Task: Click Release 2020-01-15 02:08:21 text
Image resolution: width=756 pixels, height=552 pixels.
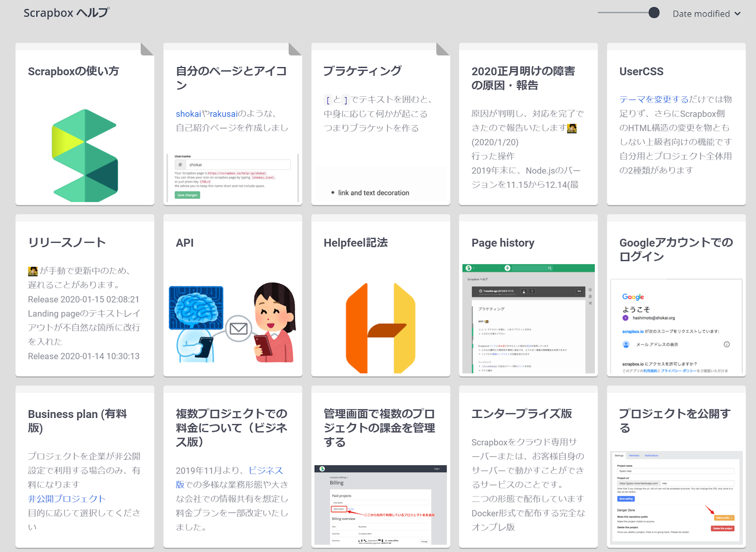Action: click(84, 299)
